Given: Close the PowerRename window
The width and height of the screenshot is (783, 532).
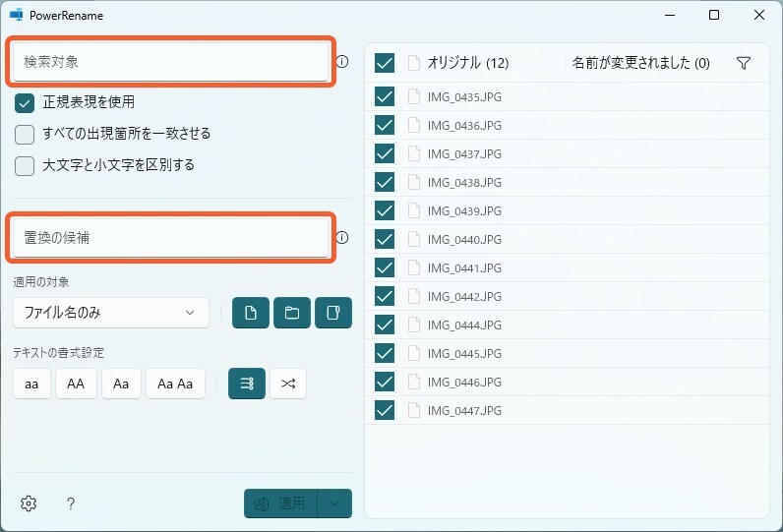Looking at the screenshot, I should (x=759, y=15).
